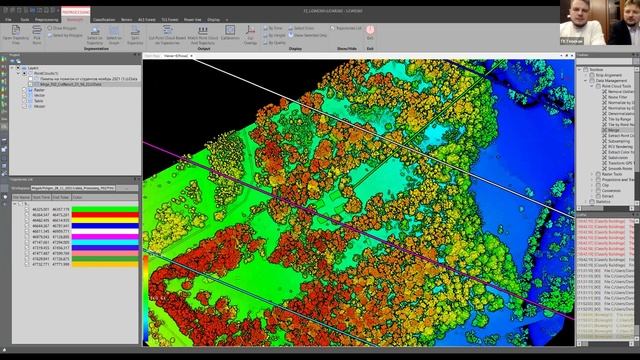This screenshot has height=360, width=640.
Task: Select the Merge tool in Toolbox
Action: pos(611,130)
